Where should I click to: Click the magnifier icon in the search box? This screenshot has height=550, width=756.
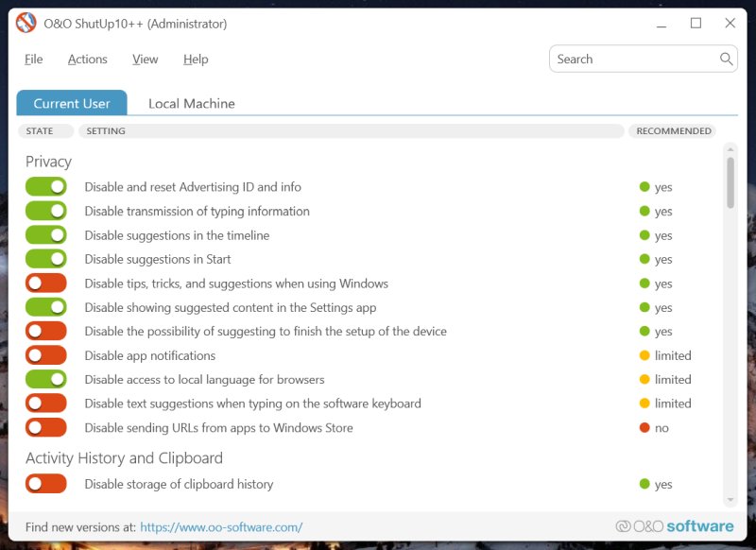click(x=726, y=59)
